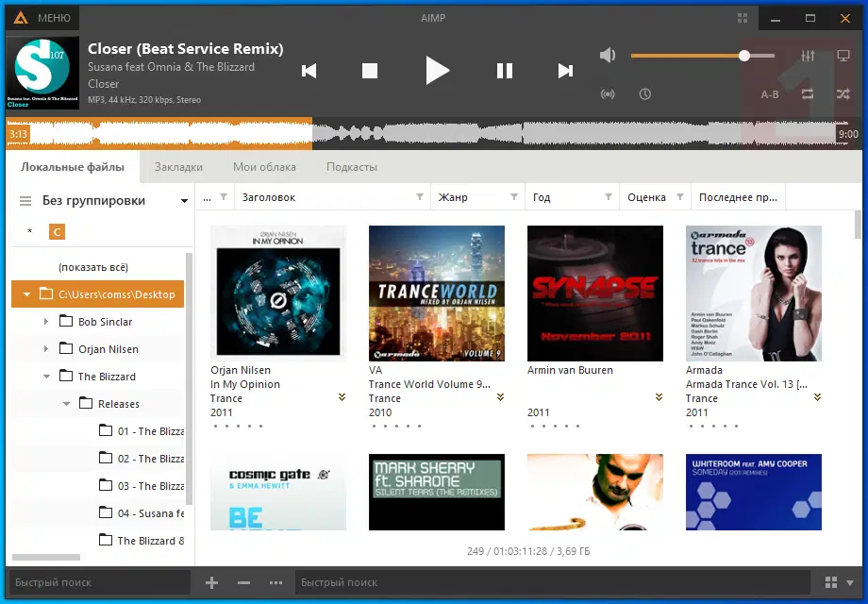Select the 01 - The Blizza folder
The height and width of the screenshot is (604, 868).
tap(142, 431)
